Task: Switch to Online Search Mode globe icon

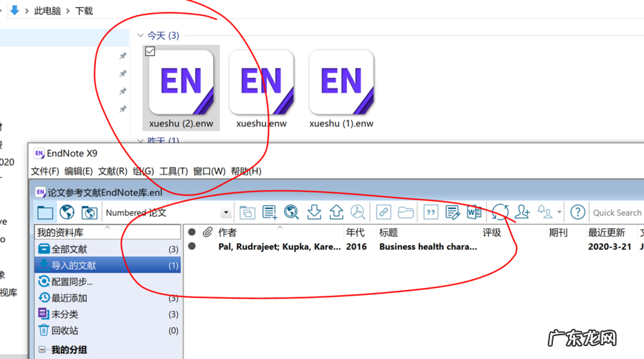Action: 67,213
